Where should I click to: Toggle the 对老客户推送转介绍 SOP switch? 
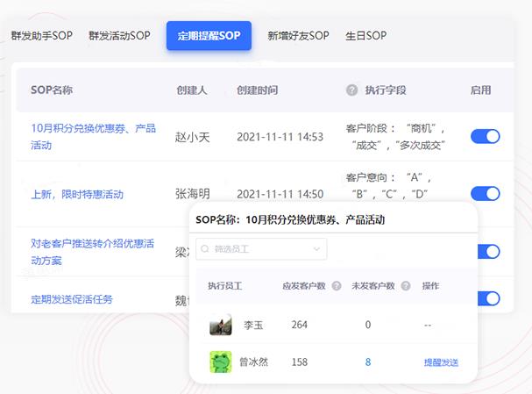[x=488, y=252]
